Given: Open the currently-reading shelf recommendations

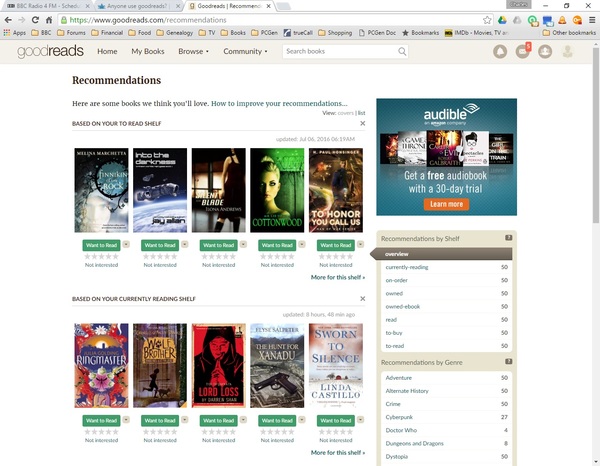Looking at the screenshot, I should (x=407, y=267).
